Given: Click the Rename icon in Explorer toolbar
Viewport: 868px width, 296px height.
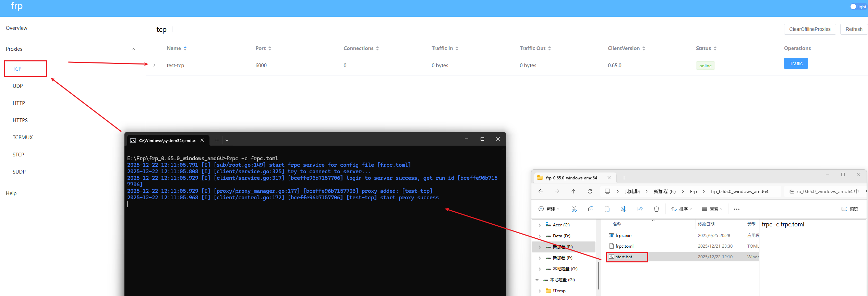Looking at the screenshot, I should tap(623, 209).
